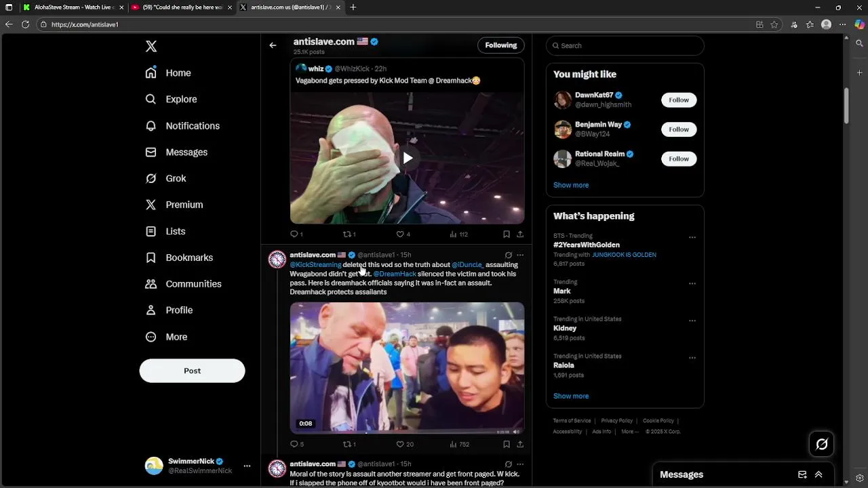Open options for Mark trend
Viewport: 868px width, 488px height.
click(x=692, y=284)
